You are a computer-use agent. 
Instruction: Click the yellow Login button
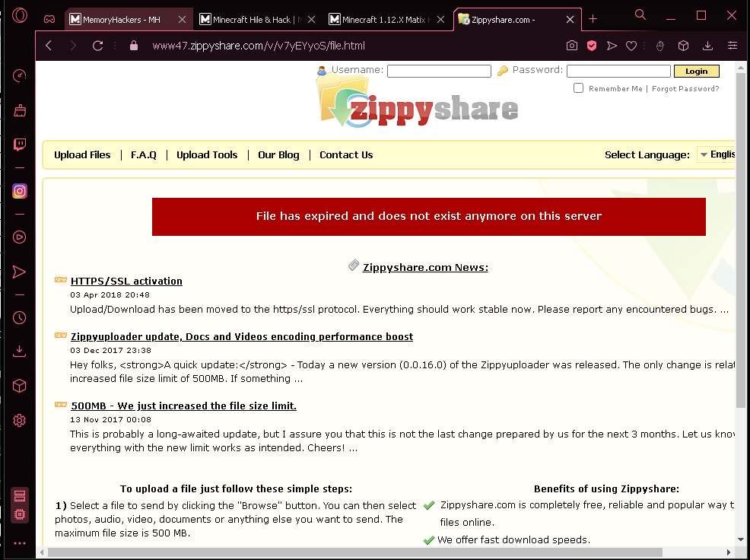pyautogui.click(x=697, y=71)
